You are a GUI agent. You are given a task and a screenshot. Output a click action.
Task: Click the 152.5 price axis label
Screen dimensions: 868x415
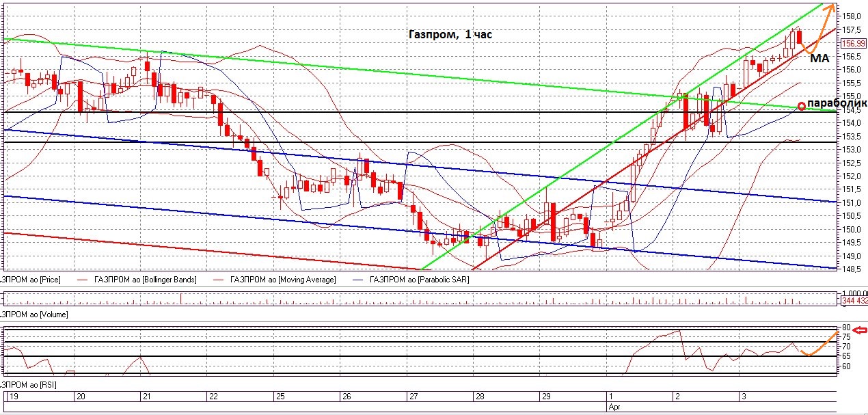(x=852, y=163)
